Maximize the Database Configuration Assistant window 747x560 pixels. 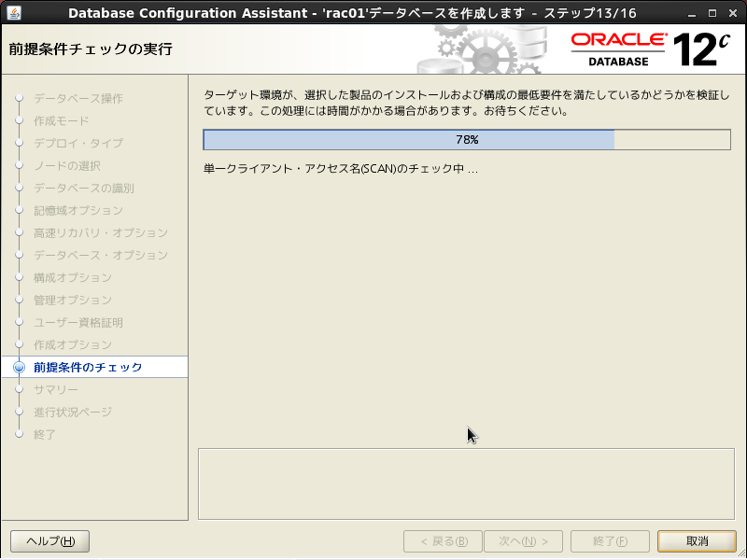coord(712,13)
